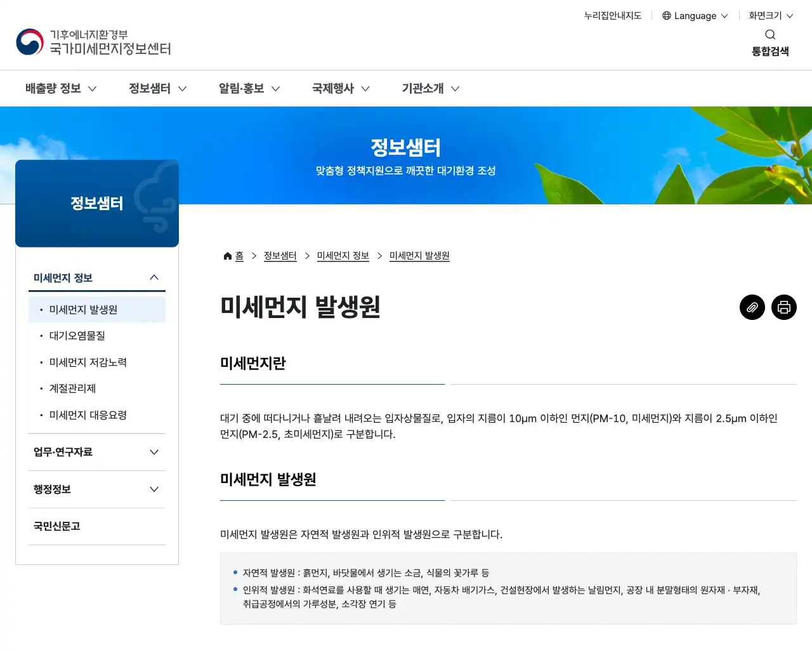Screen dimensions: 812x650
Task: Expand the 행정정보 sidebar section
Action: click(97, 489)
